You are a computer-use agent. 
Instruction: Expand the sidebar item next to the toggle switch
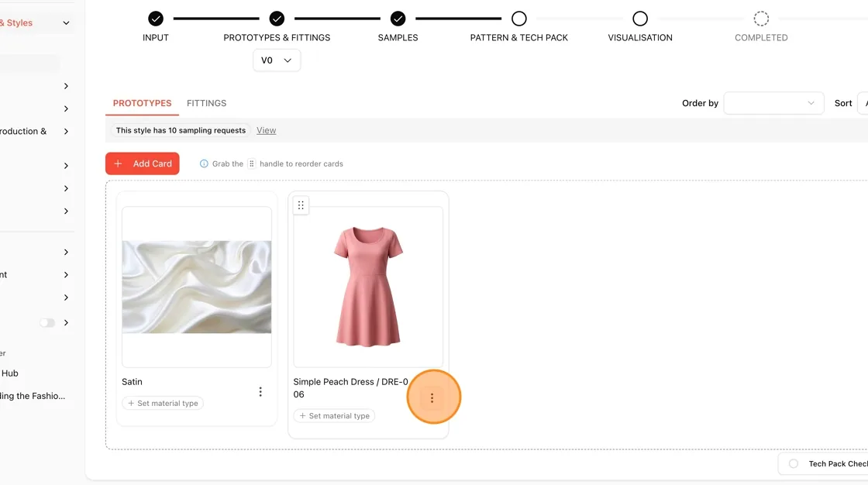click(66, 323)
